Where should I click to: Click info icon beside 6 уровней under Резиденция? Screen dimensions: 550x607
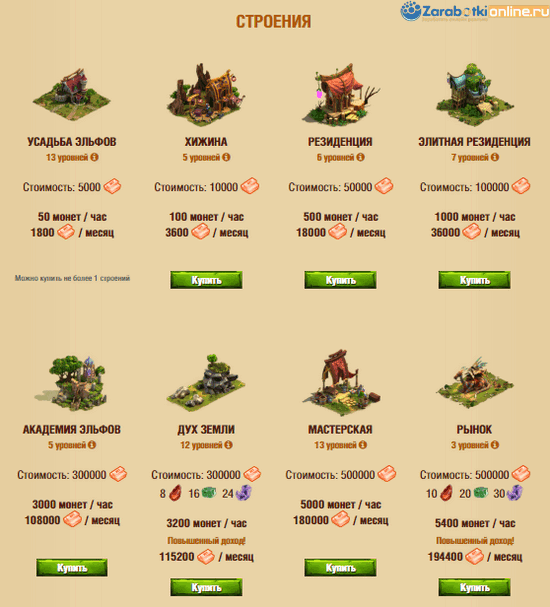point(360,157)
